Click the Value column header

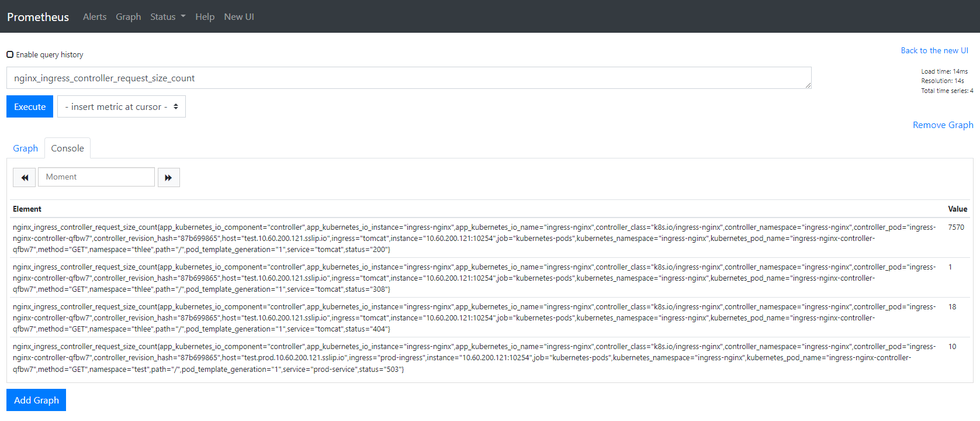957,209
